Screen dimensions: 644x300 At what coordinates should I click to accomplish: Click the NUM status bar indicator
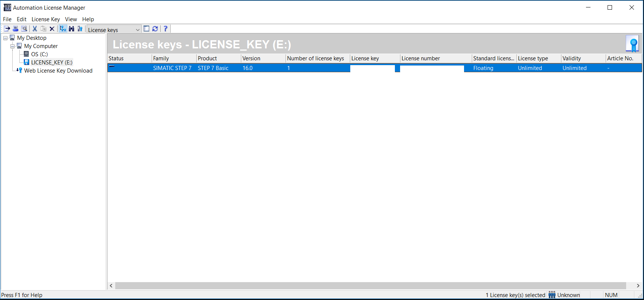[x=611, y=295]
